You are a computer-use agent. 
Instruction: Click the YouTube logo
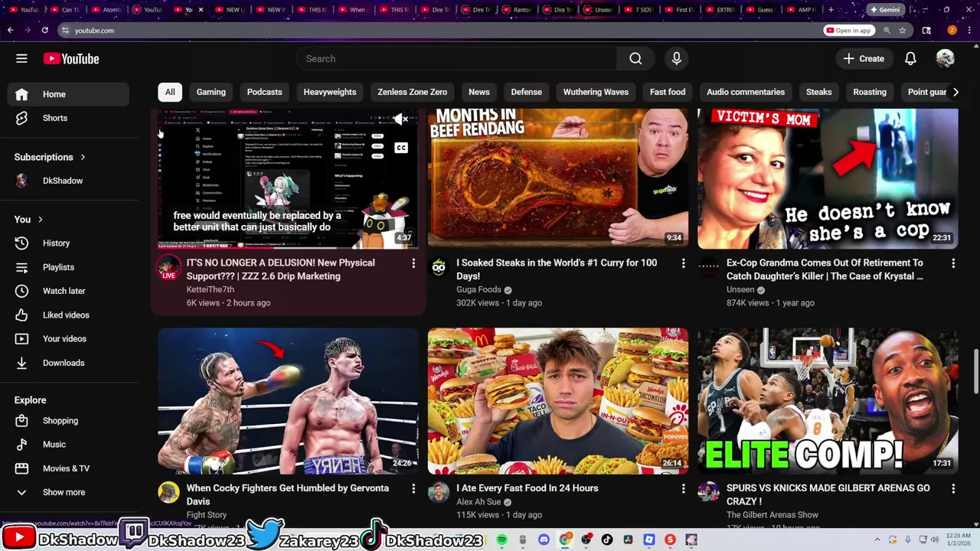point(71,59)
